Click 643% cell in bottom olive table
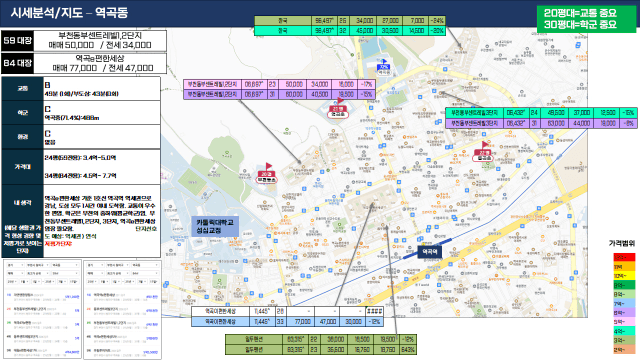The image size is (640, 360). (x=408, y=350)
